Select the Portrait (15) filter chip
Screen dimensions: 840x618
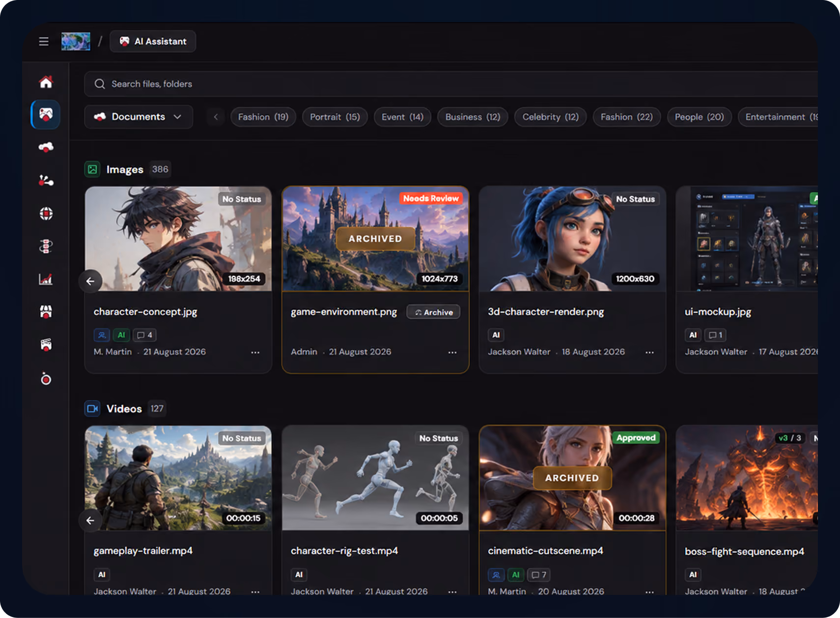[335, 117]
